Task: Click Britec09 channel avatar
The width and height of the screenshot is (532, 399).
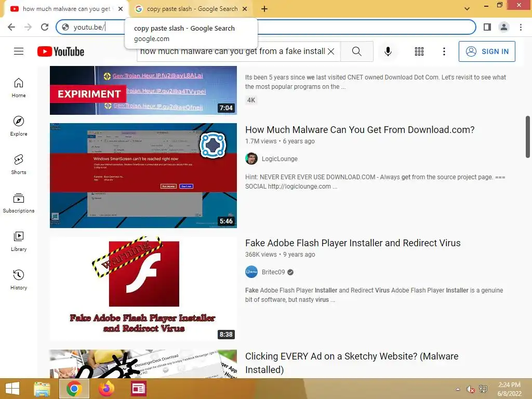Action: tap(251, 272)
